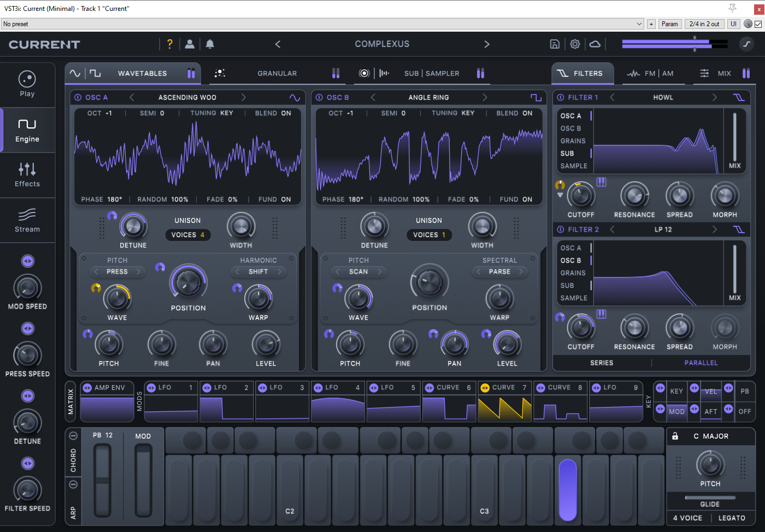The height and width of the screenshot is (532, 765).
Task: Click the cloud preset sync icon
Action: 595,44
